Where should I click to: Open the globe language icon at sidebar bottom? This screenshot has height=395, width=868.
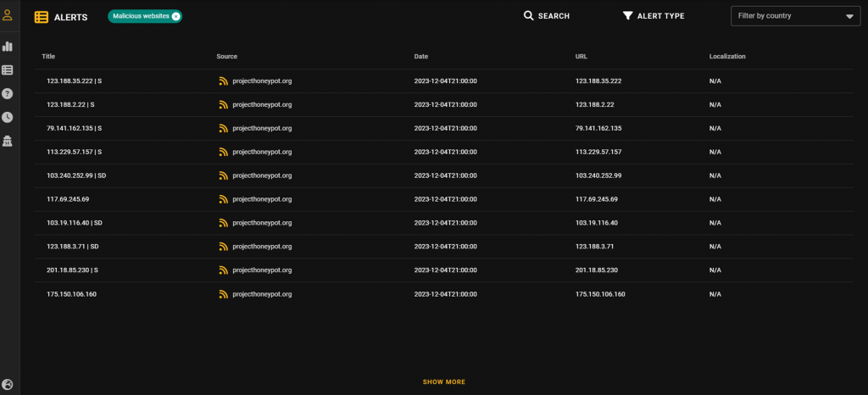8,385
